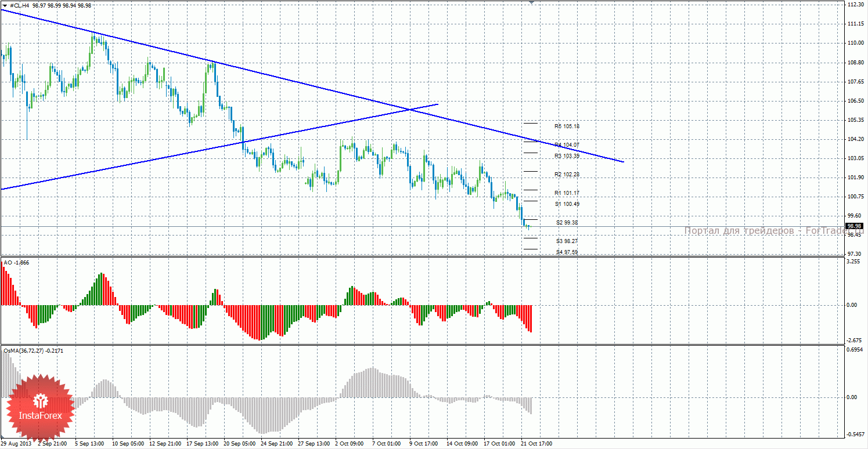Click the 21 Oct 17:00 time label

536,444
